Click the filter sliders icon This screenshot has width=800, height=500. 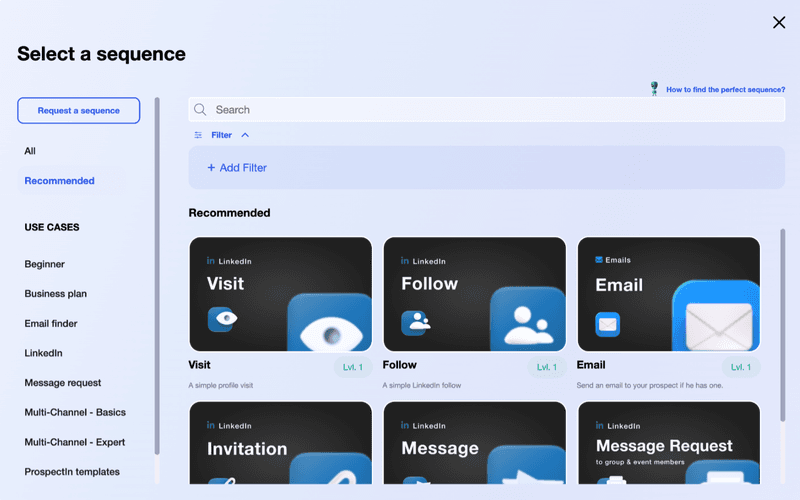(198, 135)
